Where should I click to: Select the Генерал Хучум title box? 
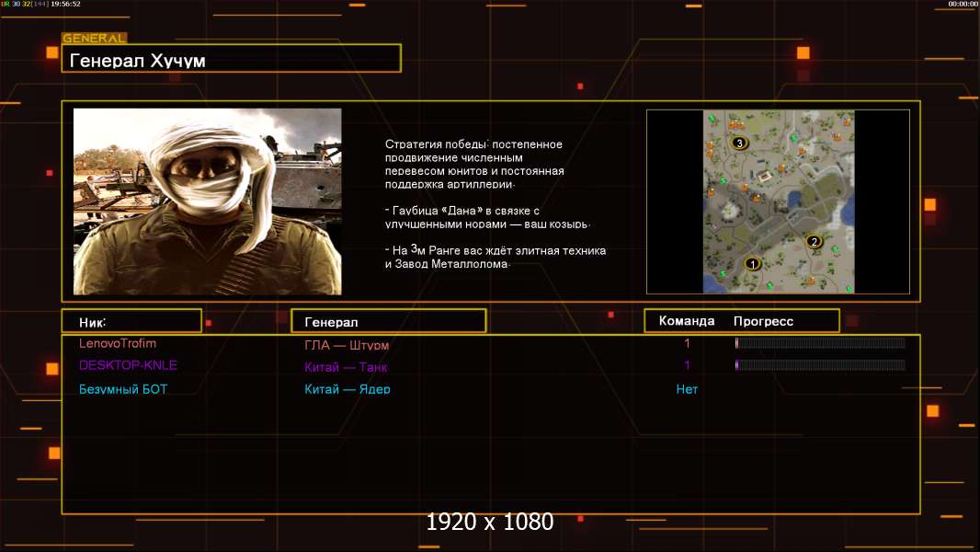(x=231, y=60)
